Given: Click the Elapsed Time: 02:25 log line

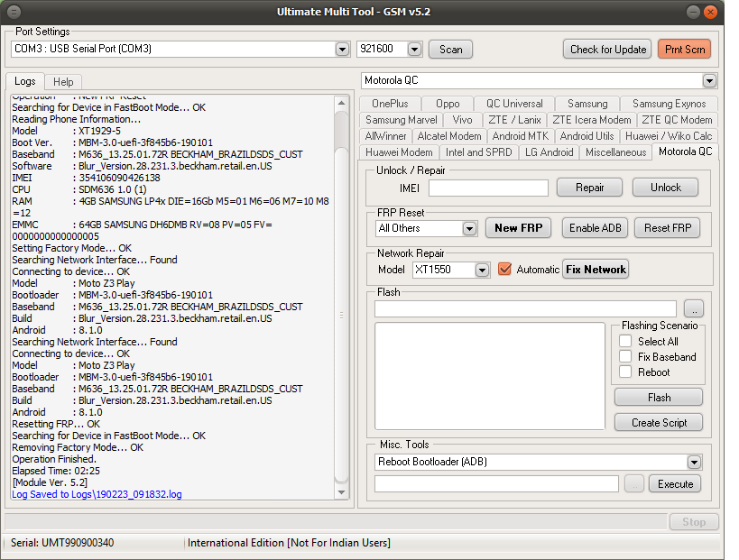Looking at the screenshot, I should tap(56, 471).
